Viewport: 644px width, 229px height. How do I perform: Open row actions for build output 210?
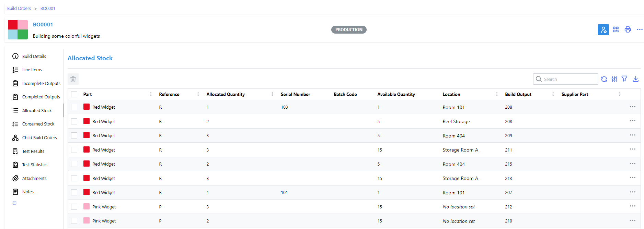pyautogui.click(x=633, y=220)
